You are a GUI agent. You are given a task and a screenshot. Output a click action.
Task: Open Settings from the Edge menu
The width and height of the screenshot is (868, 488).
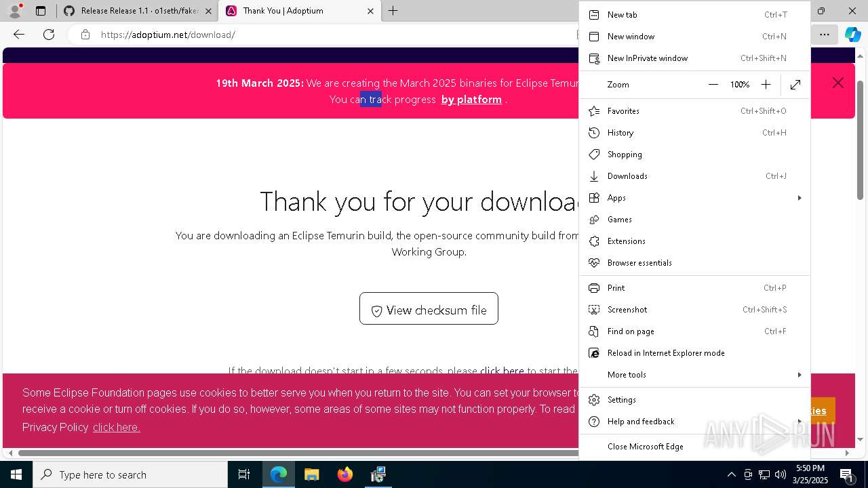[x=694, y=400]
